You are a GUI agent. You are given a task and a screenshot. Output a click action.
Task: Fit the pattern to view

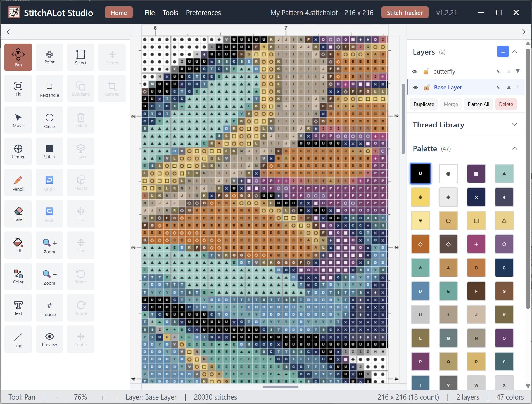(18, 88)
